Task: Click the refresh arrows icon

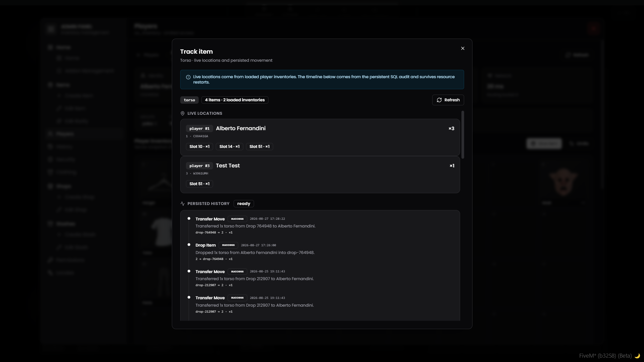Action: [x=439, y=100]
